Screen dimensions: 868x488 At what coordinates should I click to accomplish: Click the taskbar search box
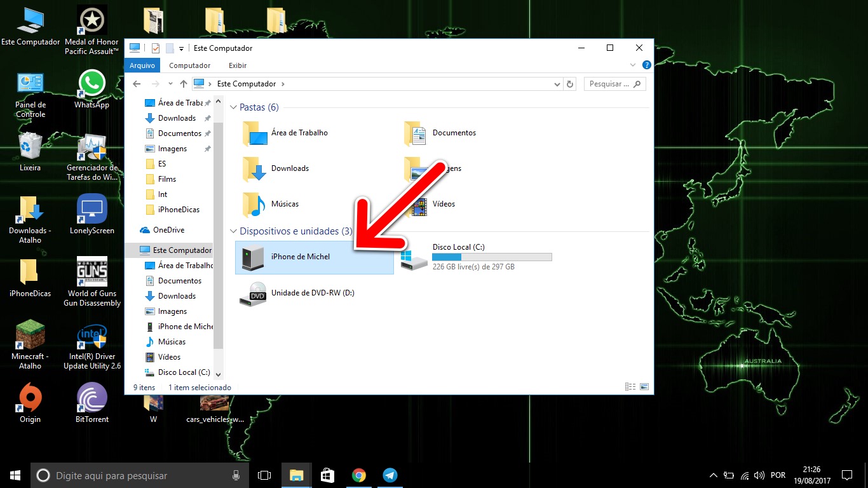(139, 475)
